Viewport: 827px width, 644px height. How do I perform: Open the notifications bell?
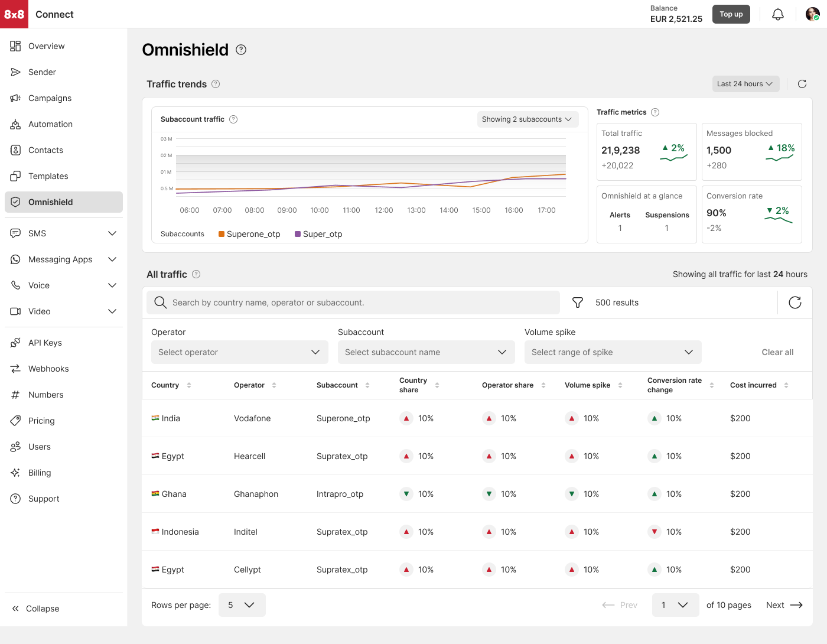click(x=778, y=14)
